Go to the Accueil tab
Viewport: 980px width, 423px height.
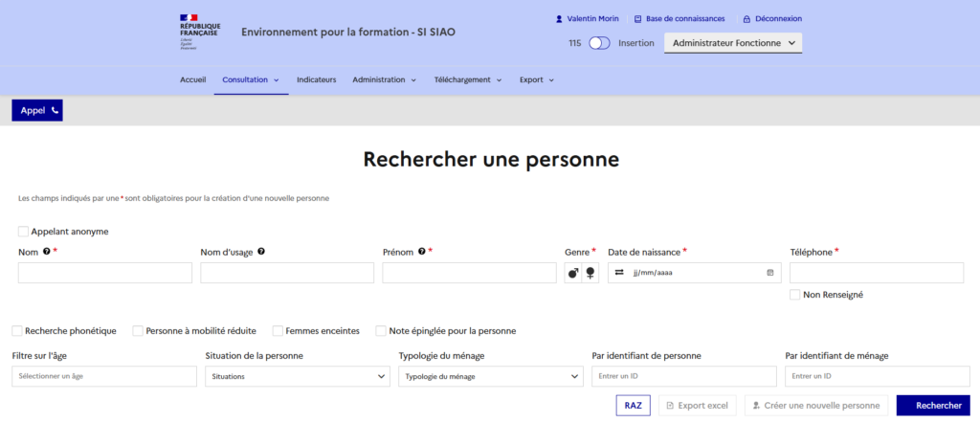pos(193,80)
